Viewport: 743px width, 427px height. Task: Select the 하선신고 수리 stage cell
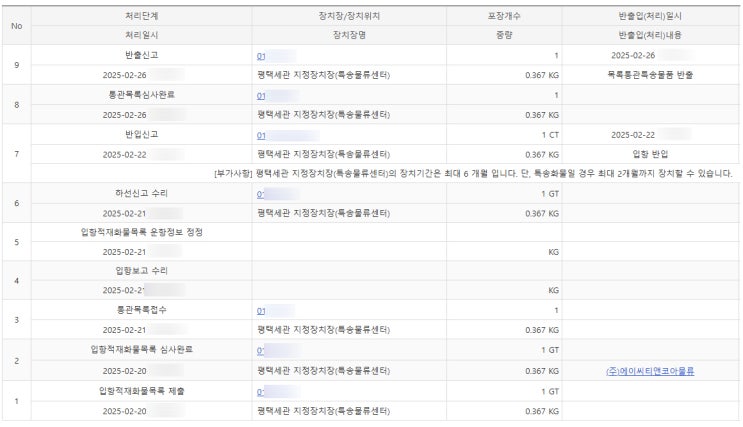(142, 193)
